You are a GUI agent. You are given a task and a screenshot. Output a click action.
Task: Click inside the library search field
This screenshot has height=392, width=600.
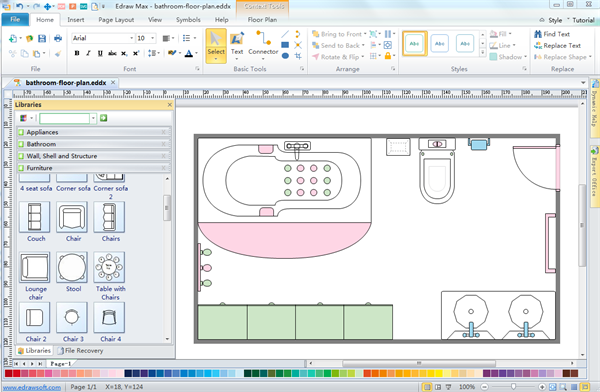65,118
